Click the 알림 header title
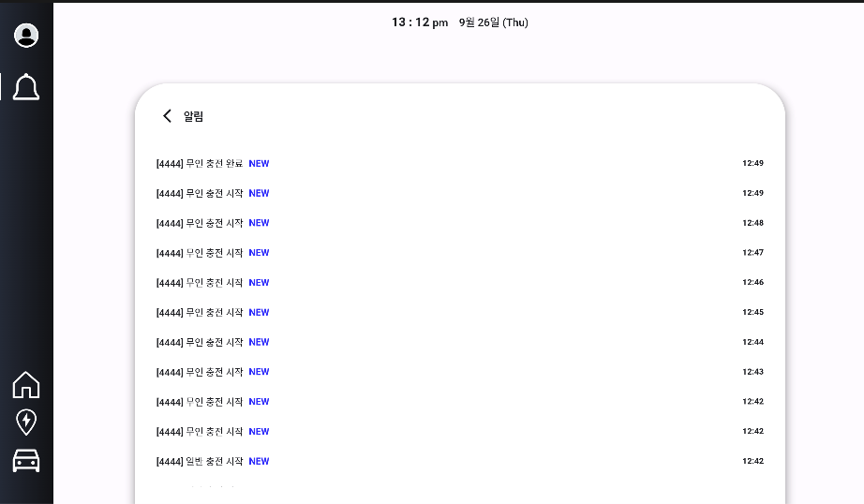This screenshot has width=864, height=504. pos(193,116)
